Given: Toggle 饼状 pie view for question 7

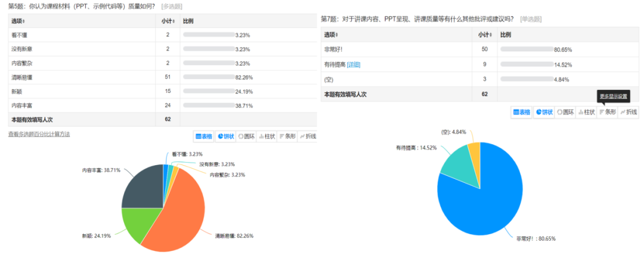Looking at the screenshot, I should click(544, 112).
